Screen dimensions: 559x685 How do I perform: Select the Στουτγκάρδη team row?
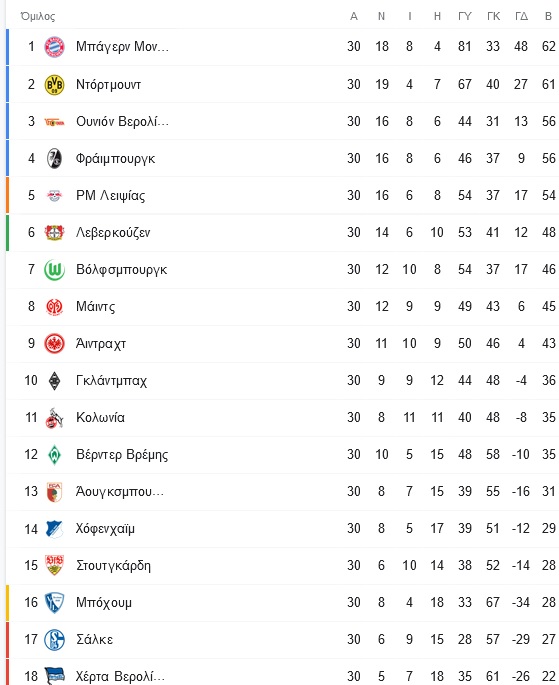click(x=283, y=566)
